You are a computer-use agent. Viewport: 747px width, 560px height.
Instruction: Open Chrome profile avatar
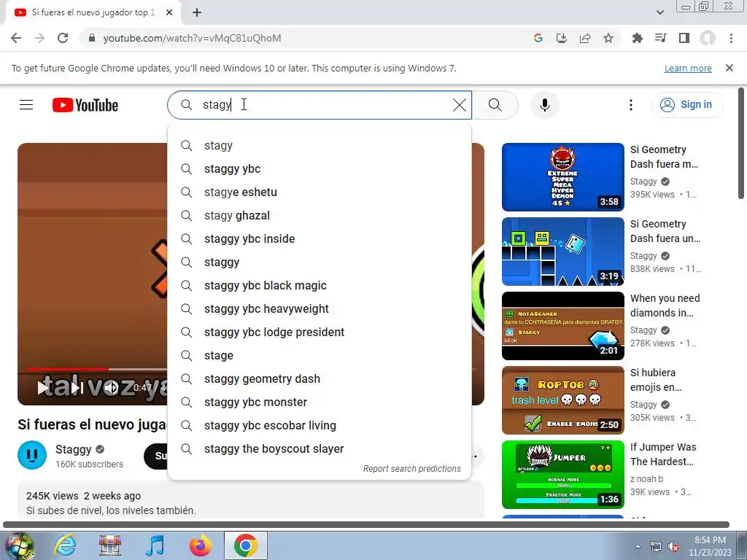708,38
